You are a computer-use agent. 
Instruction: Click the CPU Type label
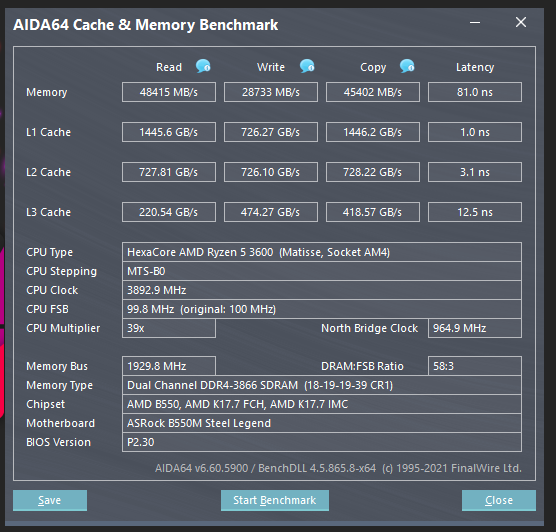point(49,253)
